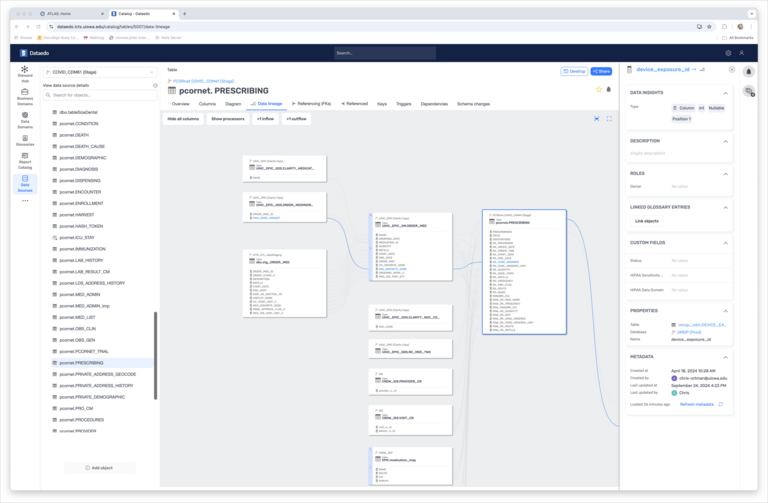The image size is (768, 503).
Task: Collapse the Properties section
Action: point(725,311)
